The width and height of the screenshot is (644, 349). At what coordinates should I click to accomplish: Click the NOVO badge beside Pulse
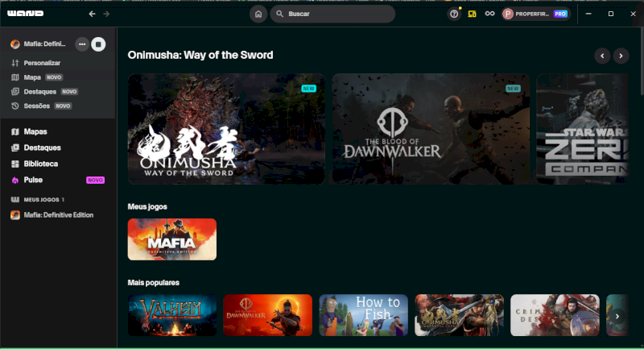click(x=95, y=180)
